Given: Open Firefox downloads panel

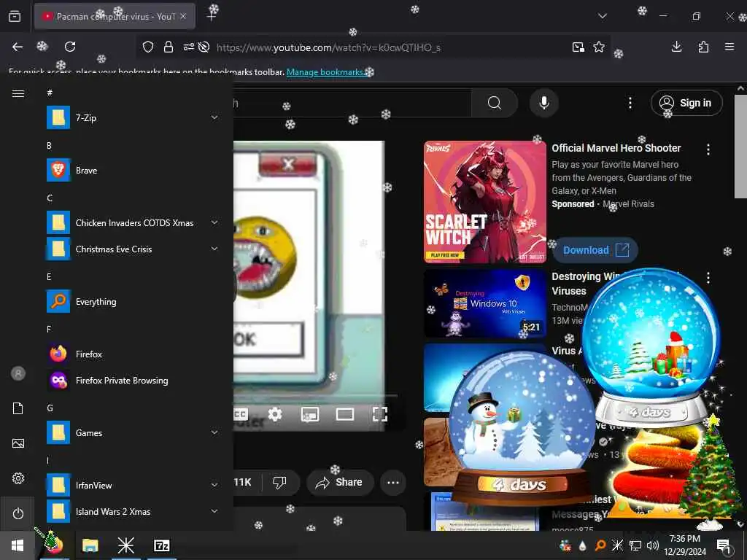Looking at the screenshot, I should tap(676, 47).
